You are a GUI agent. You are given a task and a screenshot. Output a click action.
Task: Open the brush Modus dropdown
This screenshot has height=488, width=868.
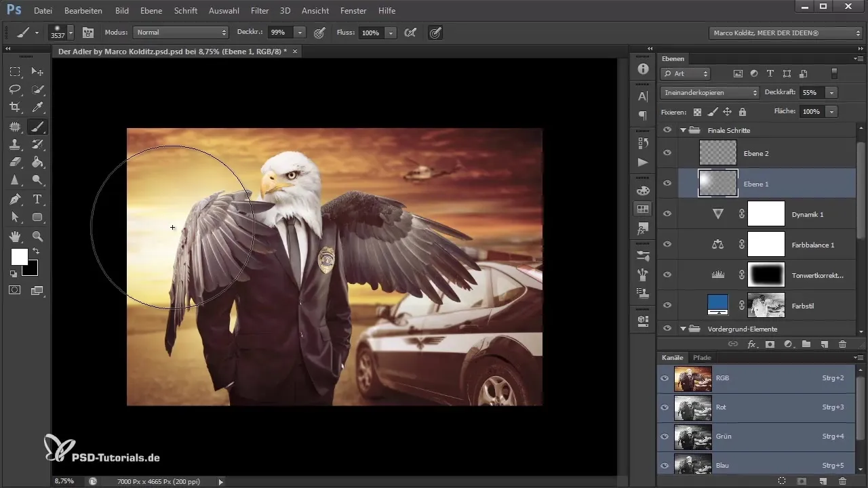coord(181,32)
